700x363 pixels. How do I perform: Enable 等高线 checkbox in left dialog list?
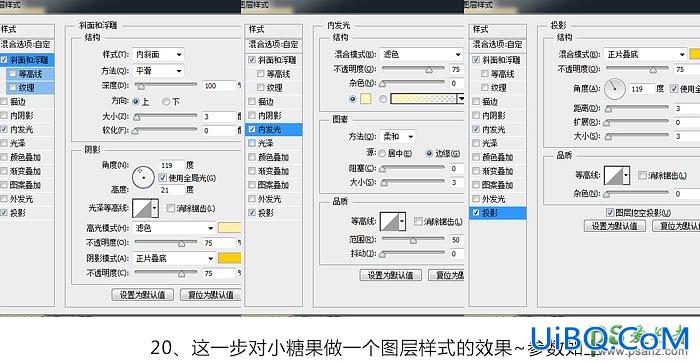(12, 74)
